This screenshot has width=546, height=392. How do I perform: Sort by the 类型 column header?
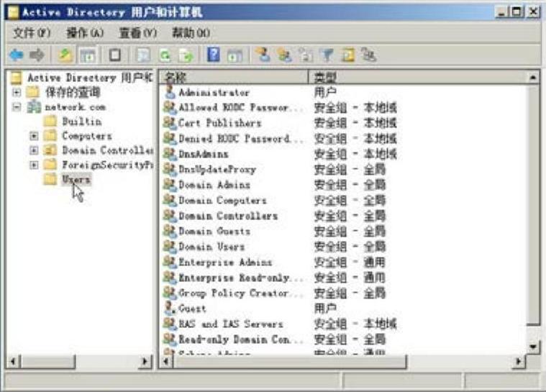coord(418,77)
